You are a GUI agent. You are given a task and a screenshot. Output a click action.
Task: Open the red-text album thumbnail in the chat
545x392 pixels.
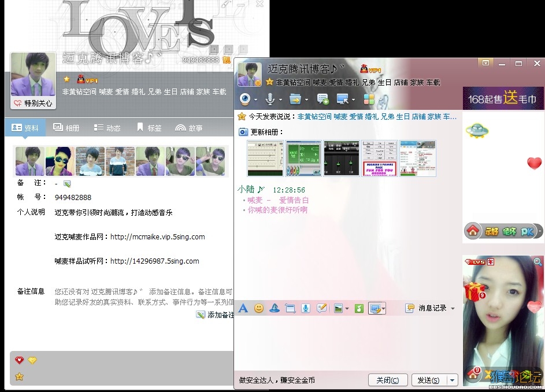tap(379, 158)
